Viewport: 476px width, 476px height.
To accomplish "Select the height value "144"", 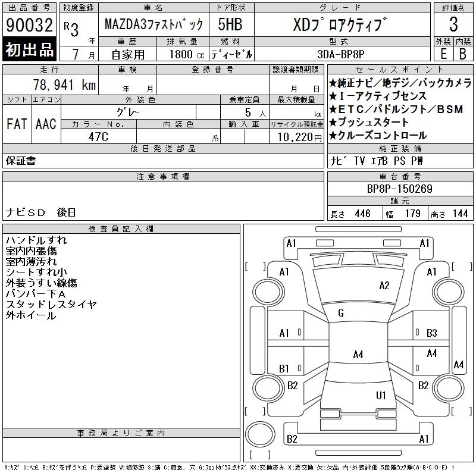I will [460, 214].
